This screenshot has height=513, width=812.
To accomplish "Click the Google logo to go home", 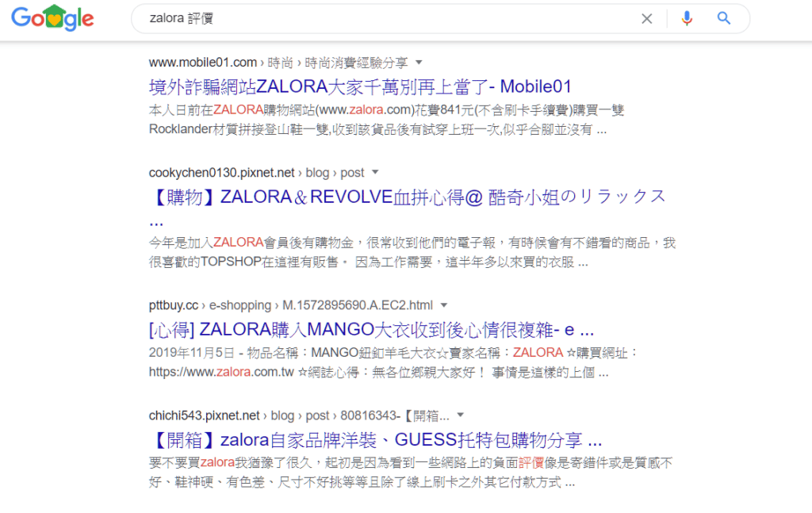I will click(x=52, y=18).
